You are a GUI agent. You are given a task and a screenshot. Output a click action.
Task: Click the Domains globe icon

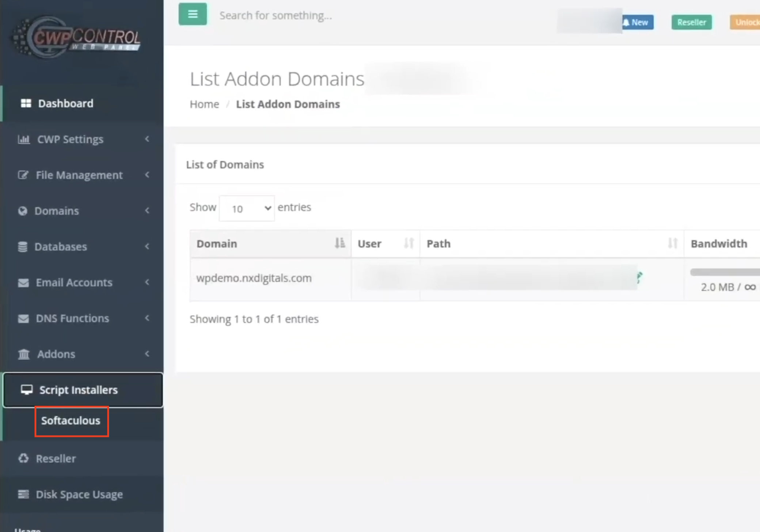(23, 211)
